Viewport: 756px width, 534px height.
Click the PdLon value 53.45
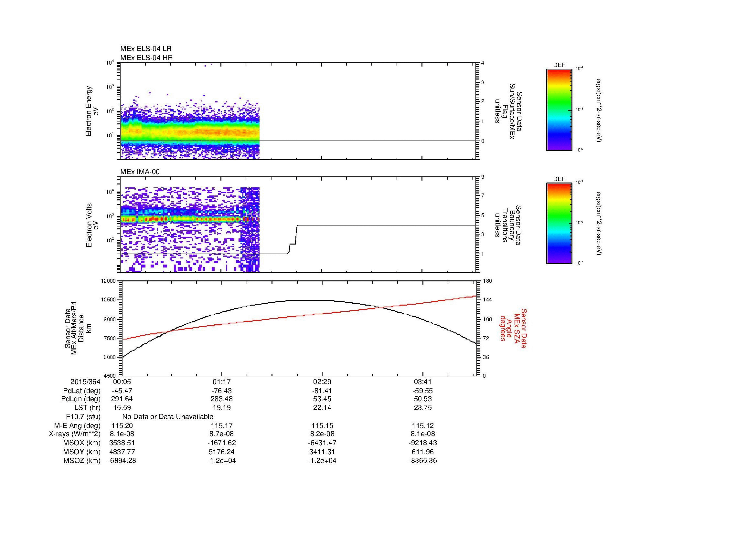(322, 399)
